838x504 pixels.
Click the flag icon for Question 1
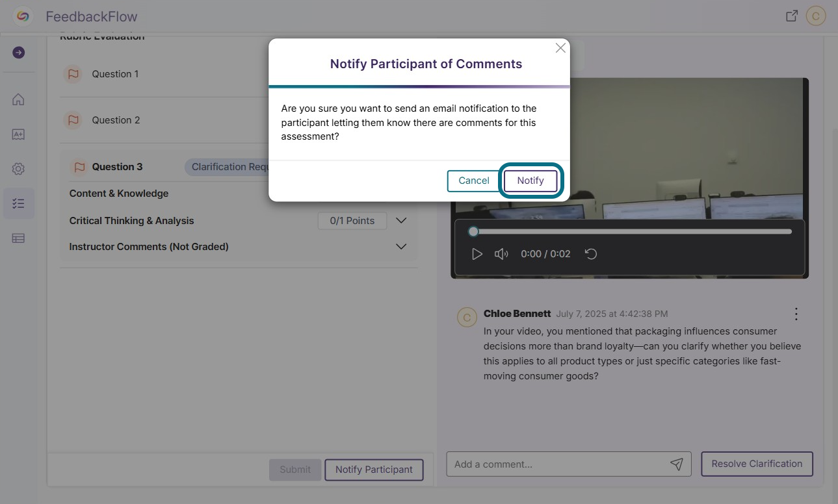pyautogui.click(x=73, y=74)
